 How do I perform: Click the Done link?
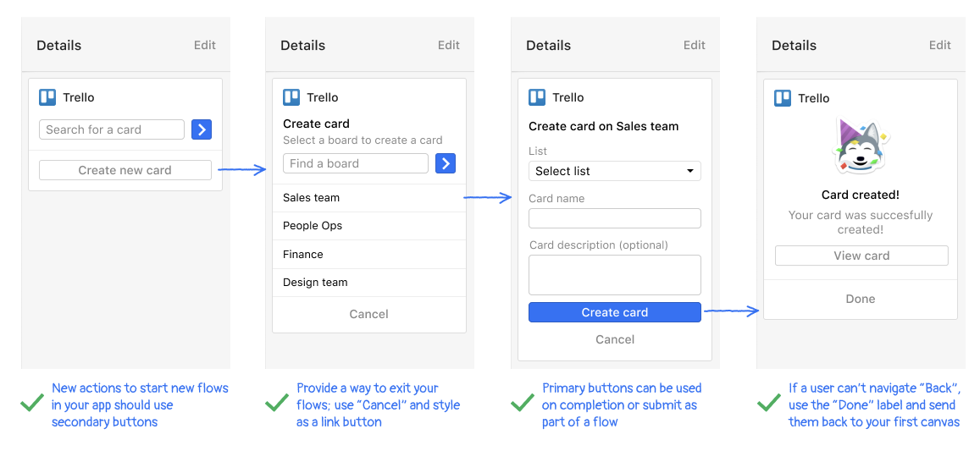tap(860, 299)
